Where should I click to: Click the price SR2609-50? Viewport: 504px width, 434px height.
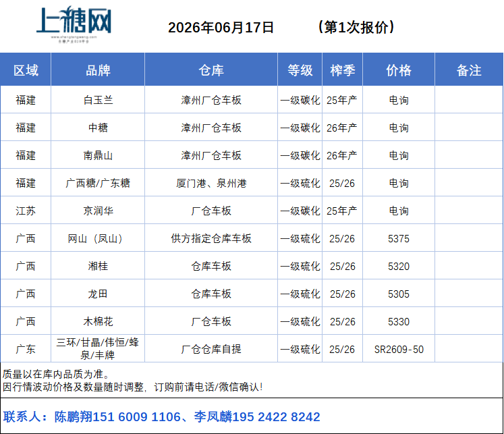[399, 349]
